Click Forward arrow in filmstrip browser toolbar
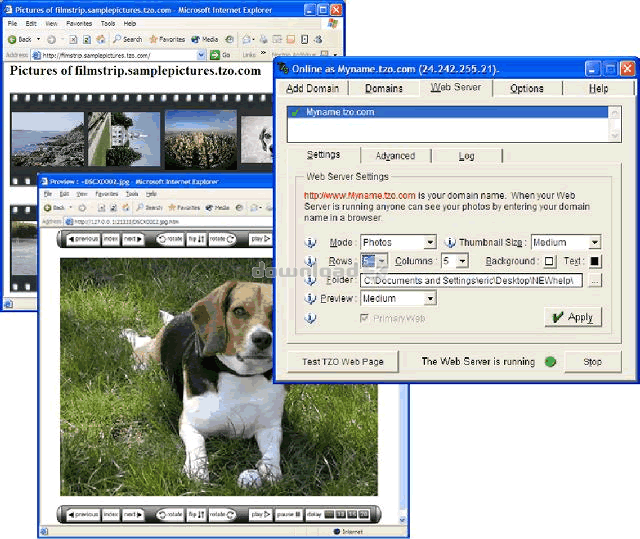 tap(51, 40)
